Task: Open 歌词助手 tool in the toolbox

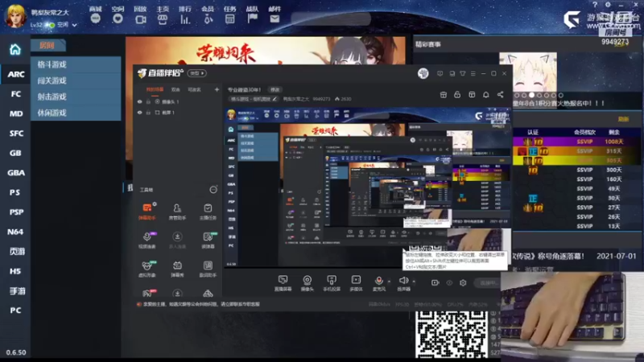Action: [208, 269]
